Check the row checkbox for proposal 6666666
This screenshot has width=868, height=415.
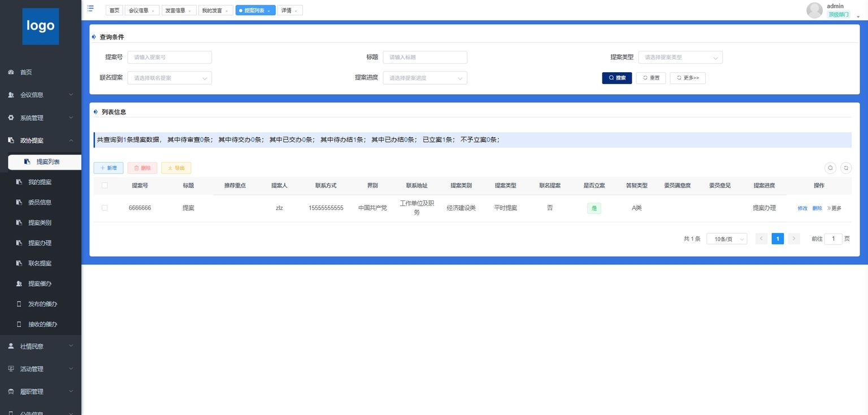[105, 208]
